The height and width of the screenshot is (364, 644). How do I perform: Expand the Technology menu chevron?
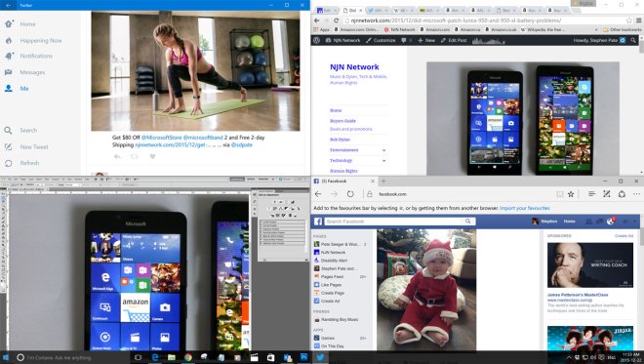tap(384, 161)
